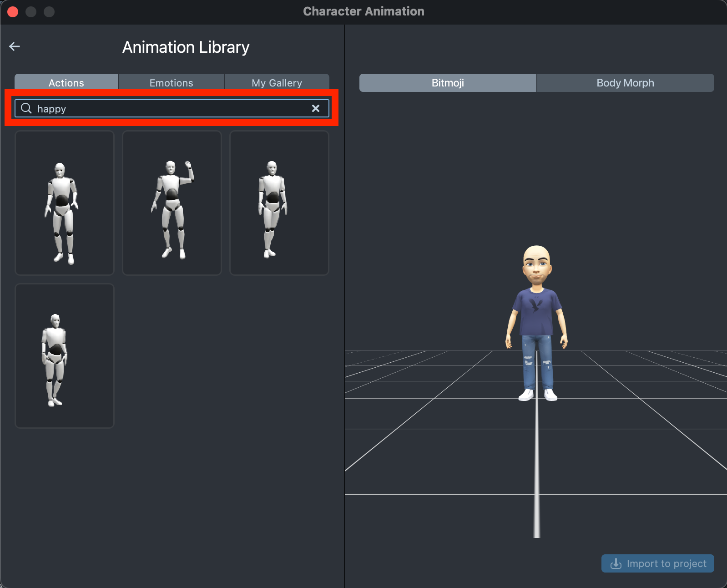Image resolution: width=727 pixels, height=588 pixels.
Task: Choose the waving robot animation with raised hand
Action: click(172, 203)
